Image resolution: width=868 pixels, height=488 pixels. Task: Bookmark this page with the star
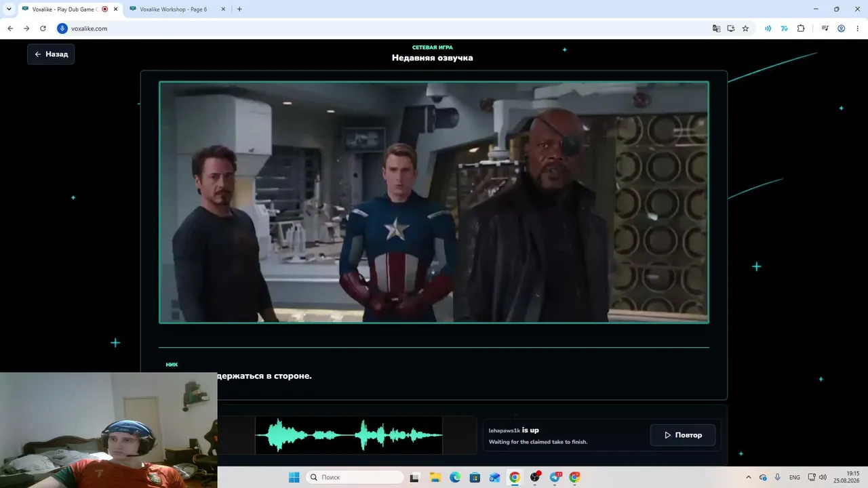click(x=745, y=28)
